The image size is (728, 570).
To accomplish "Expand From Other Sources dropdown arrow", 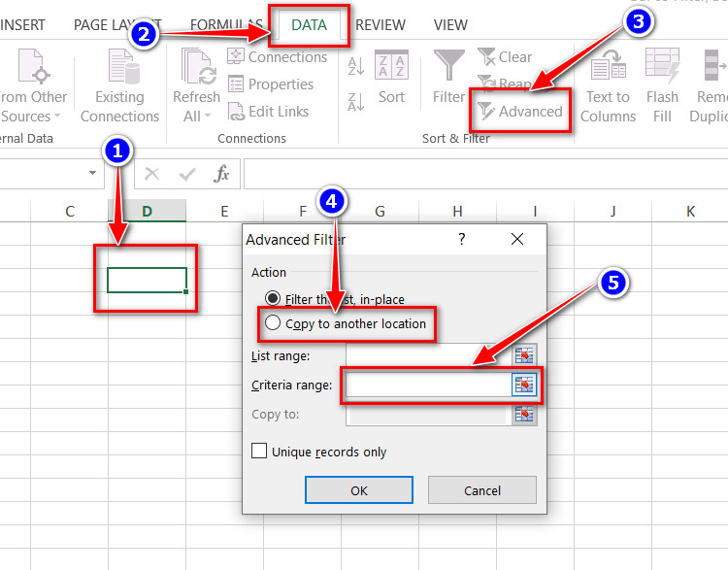I will tap(57, 116).
